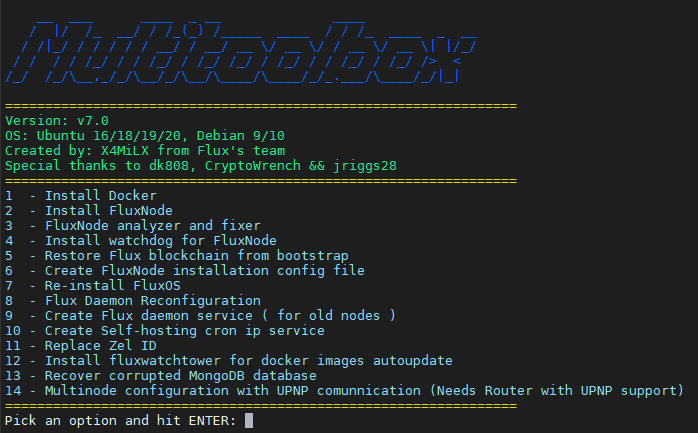Click the 'Install Docker' menu line
Screen dimensions: 698x433
click(81, 196)
